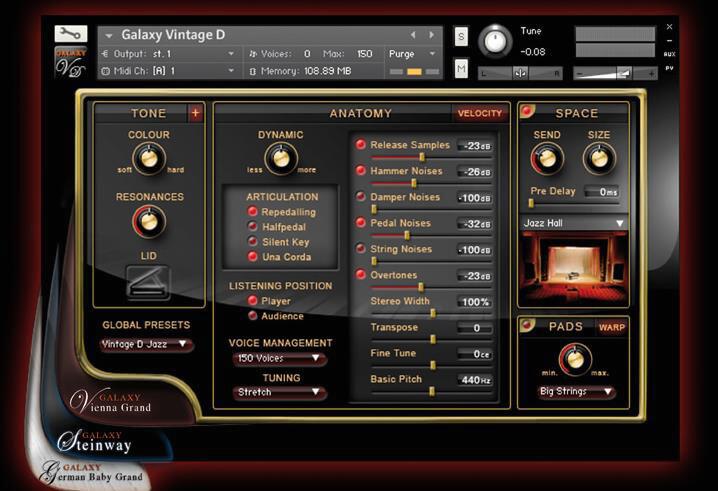Click the Fine Tune value field
Image resolution: width=718 pixels, height=491 pixels.
pyautogui.click(x=475, y=354)
